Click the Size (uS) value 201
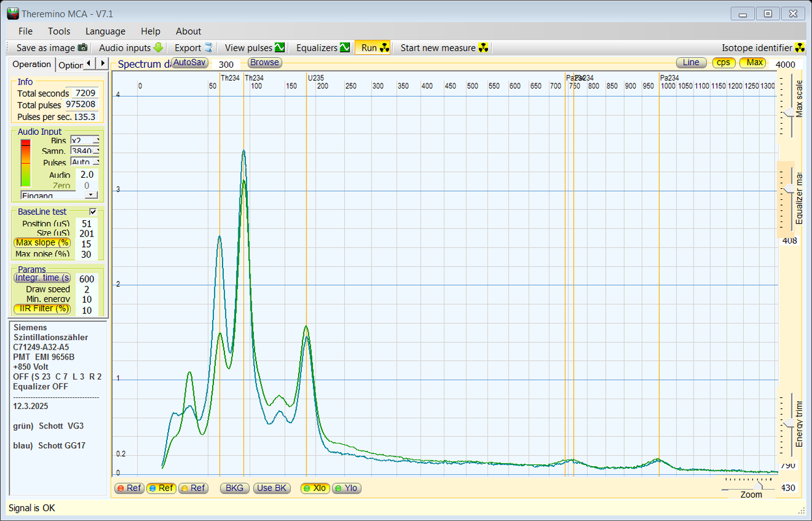812x521 pixels. 86,233
